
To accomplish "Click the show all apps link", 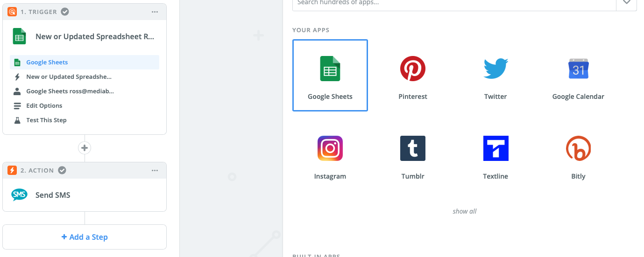I will point(465,211).
